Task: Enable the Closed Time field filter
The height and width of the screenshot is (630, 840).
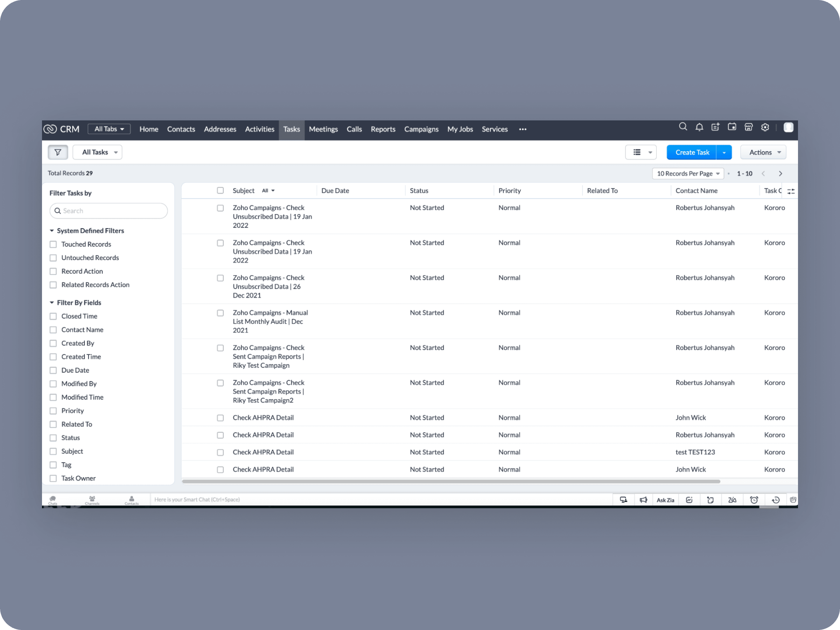Action: point(53,316)
